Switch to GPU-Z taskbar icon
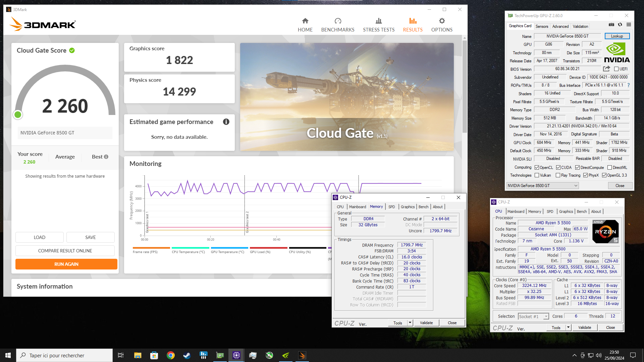This screenshot has width=644, height=362. (x=220, y=355)
